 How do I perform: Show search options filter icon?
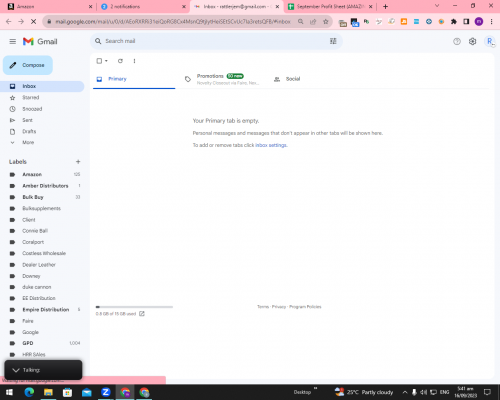pyautogui.click(x=333, y=41)
